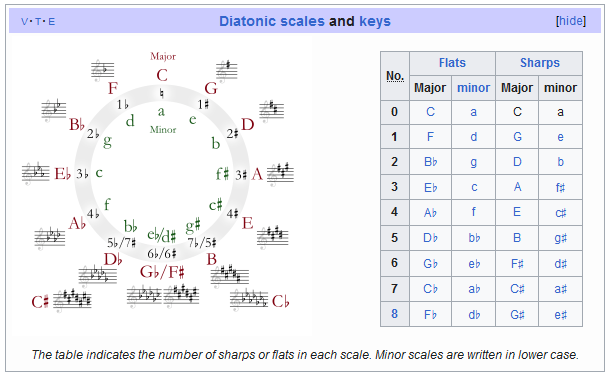Open the keys title link
This screenshot has width=609, height=377.
pyautogui.click(x=375, y=21)
